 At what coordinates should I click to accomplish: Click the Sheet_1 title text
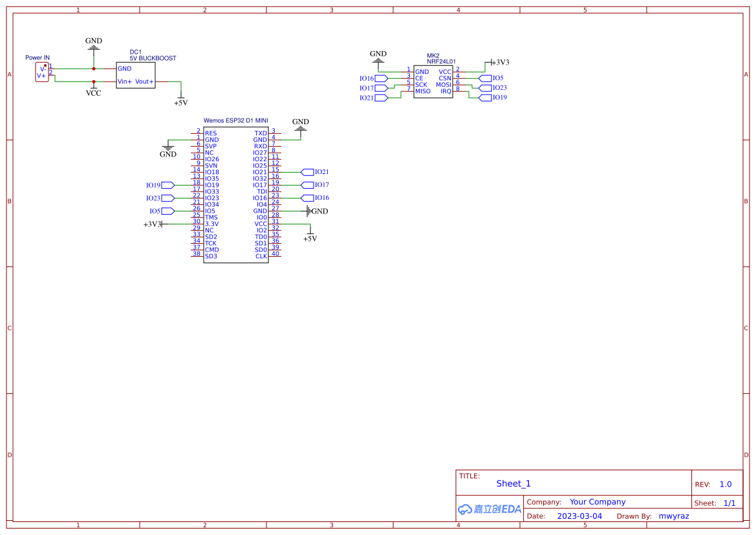click(x=513, y=483)
